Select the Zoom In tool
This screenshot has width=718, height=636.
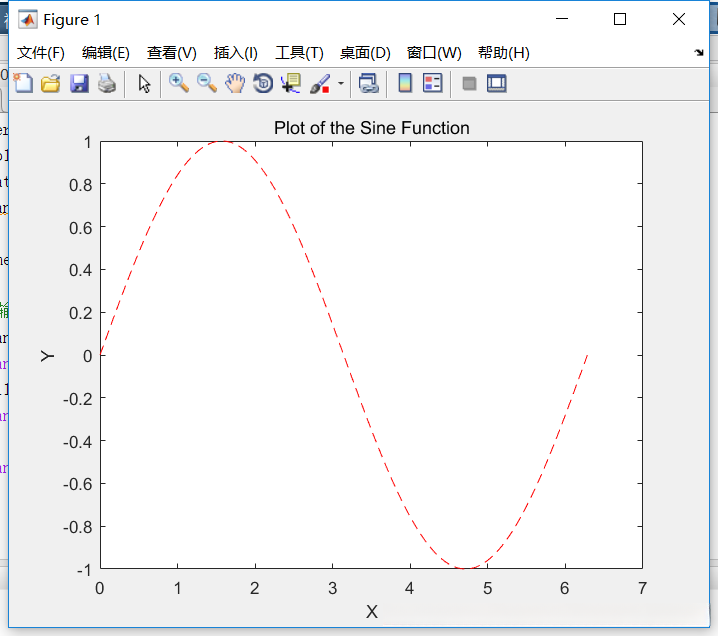click(179, 84)
